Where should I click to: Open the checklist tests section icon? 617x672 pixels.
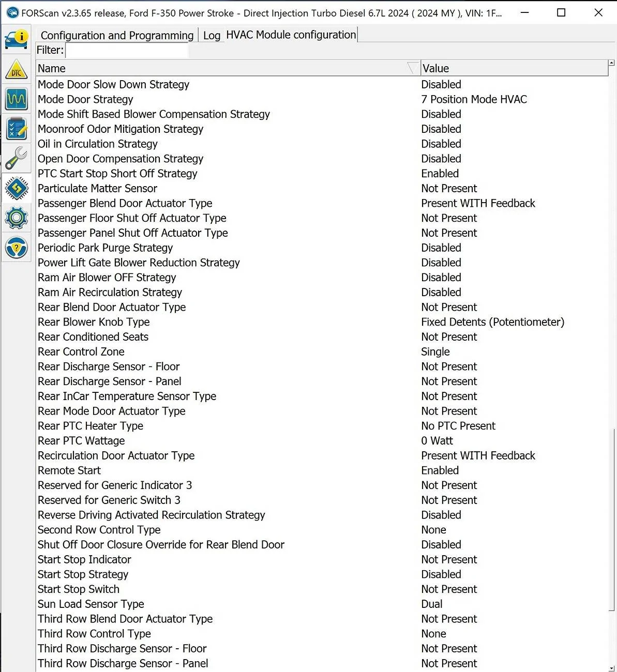pos(17,129)
